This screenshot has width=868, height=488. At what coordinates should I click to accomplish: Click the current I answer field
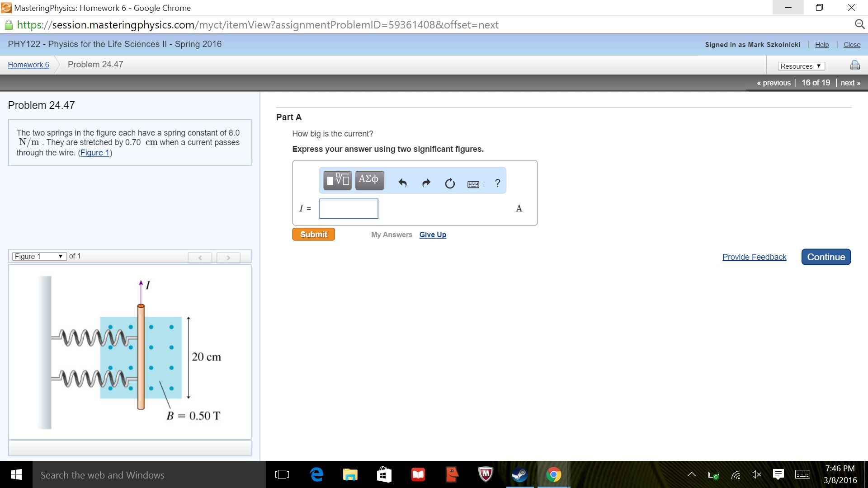(349, 209)
